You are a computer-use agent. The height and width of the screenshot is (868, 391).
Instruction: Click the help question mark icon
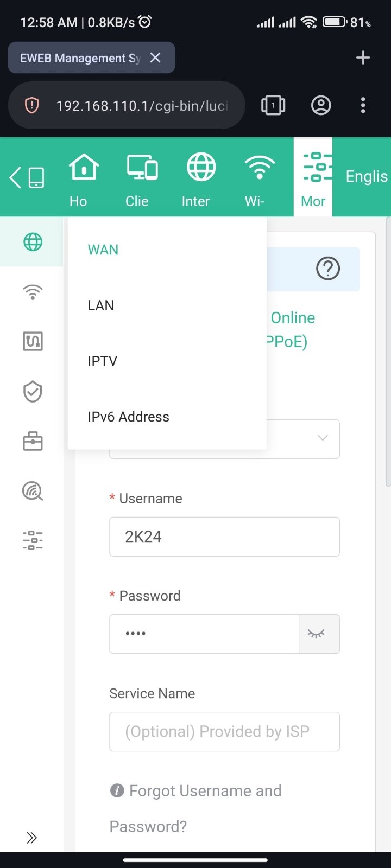click(328, 269)
